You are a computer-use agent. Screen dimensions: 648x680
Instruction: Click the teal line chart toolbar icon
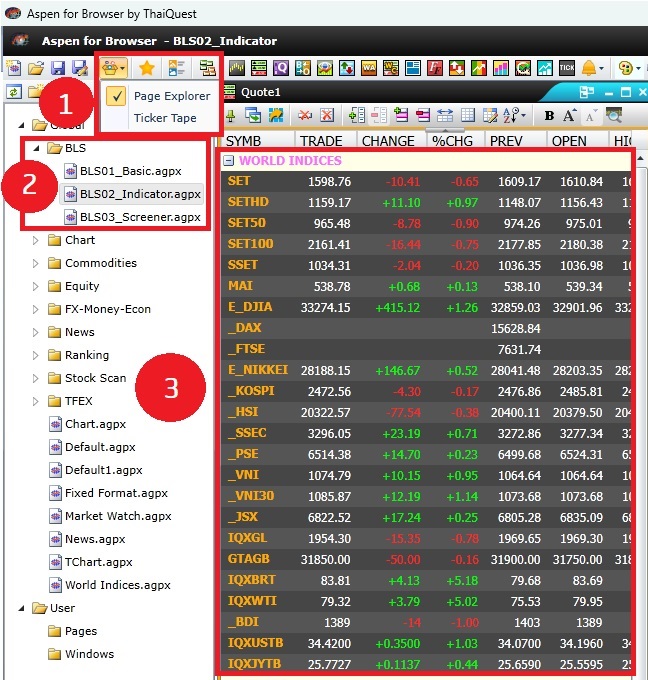pyautogui.click(x=545, y=68)
